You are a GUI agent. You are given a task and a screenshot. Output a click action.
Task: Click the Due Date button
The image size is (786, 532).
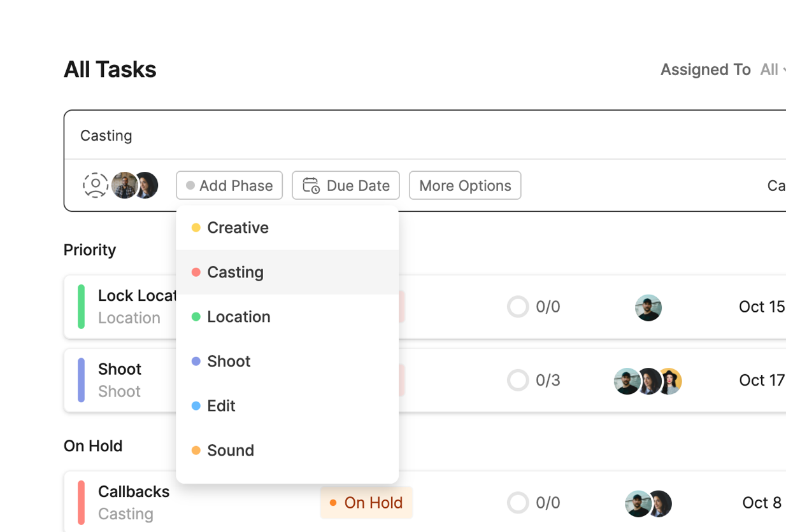[346, 185]
